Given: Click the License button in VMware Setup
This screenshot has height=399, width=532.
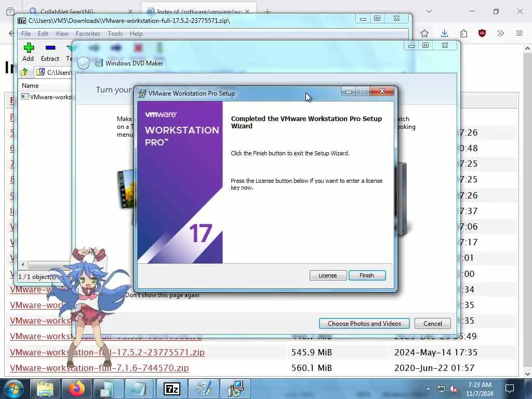Looking at the screenshot, I should [328, 275].
